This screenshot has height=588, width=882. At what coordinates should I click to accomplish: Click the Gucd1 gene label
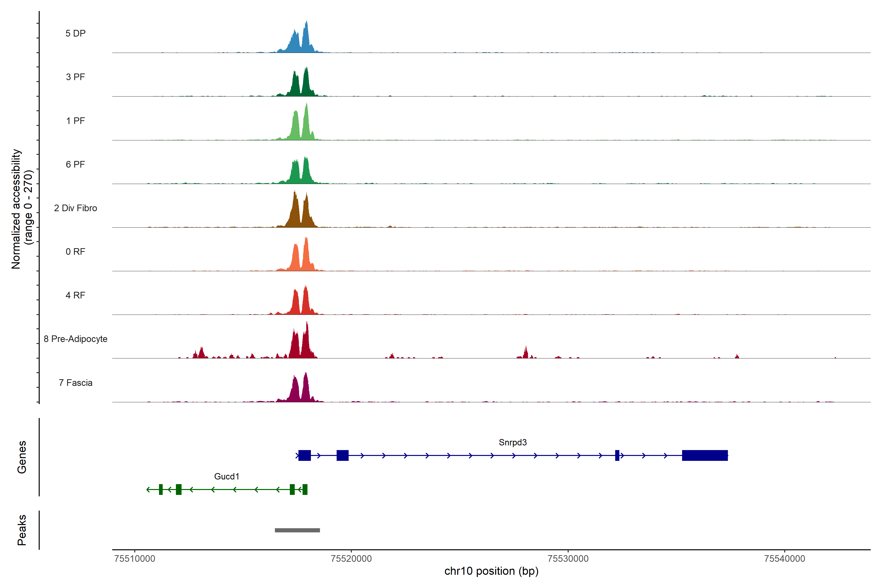coord(226,476)
